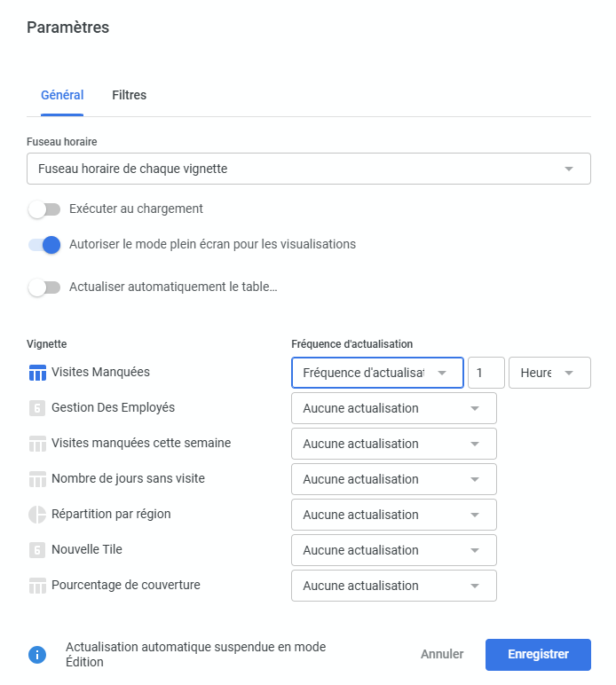Click table icon for Visites manquées cette semaine

click(x=37, y=444)
